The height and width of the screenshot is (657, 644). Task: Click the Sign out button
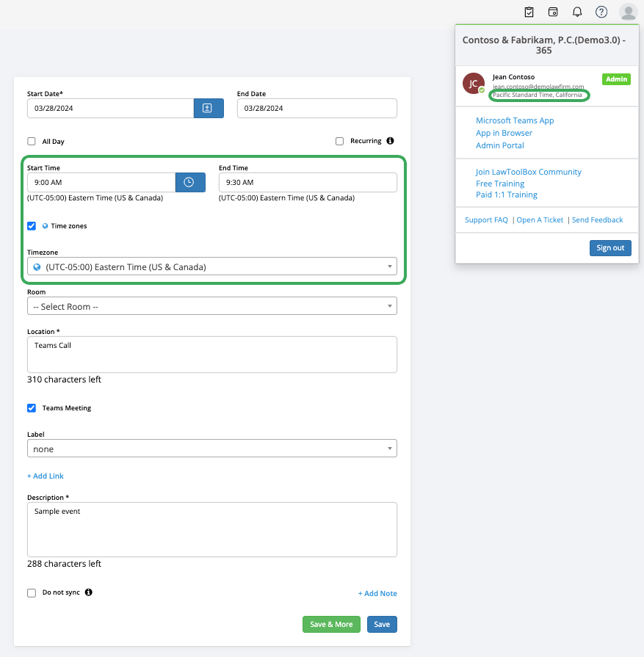coord(610,247)
